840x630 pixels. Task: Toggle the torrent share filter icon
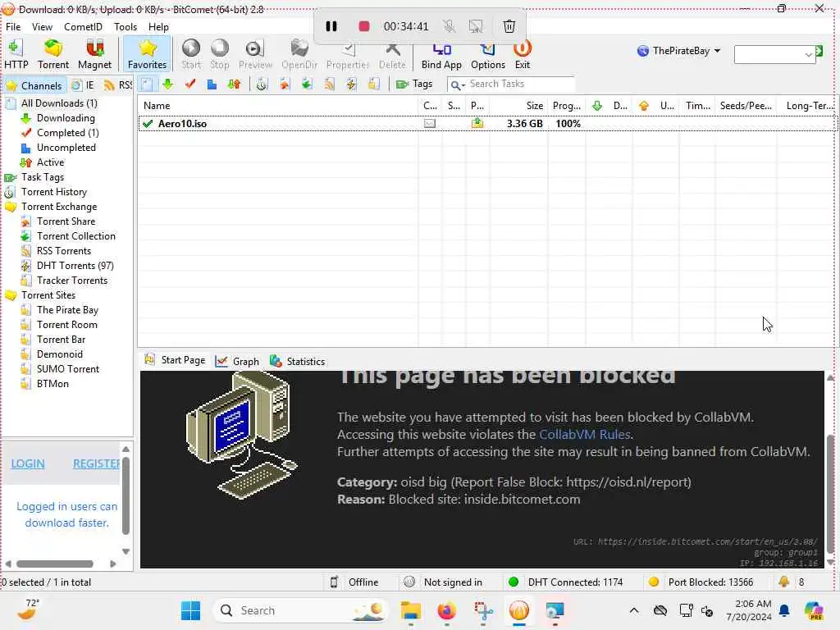click(284, 84)
